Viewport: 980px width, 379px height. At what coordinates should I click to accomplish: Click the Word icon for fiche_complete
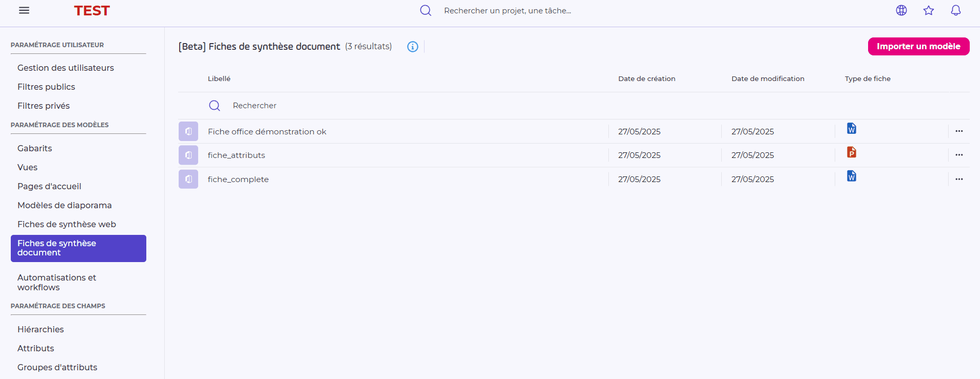pyautogui.click(x=852, y=176)
